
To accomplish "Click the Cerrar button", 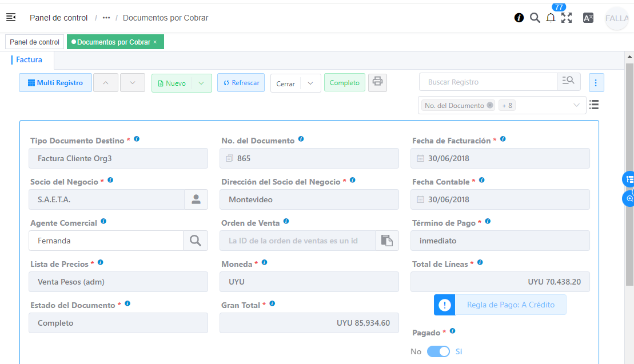I will pos(285,83).
